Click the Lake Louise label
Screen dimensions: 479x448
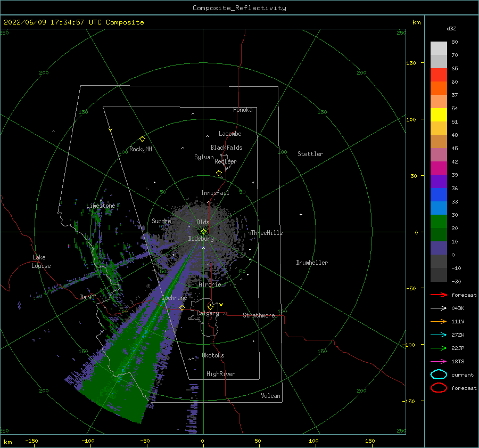41,262
